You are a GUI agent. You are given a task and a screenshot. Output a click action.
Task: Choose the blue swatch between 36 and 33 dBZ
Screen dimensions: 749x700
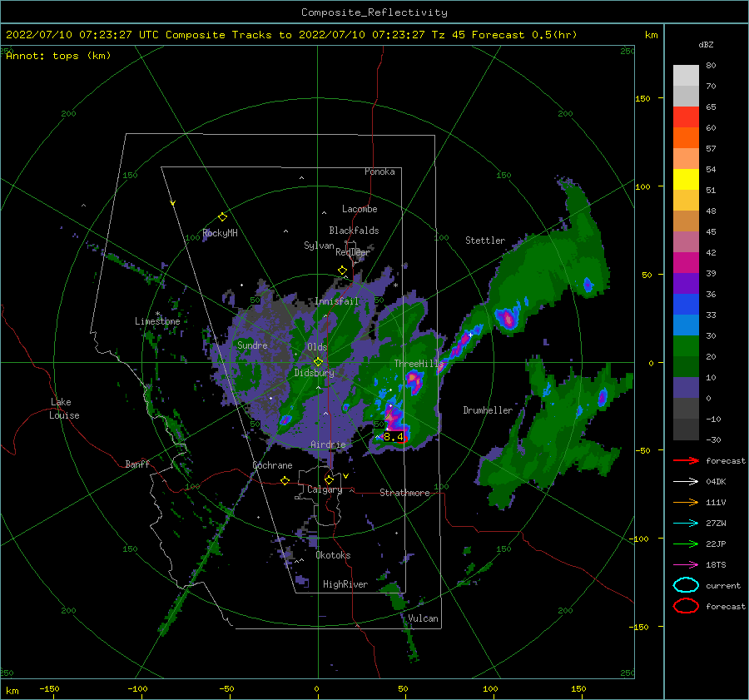click(686, 304)
